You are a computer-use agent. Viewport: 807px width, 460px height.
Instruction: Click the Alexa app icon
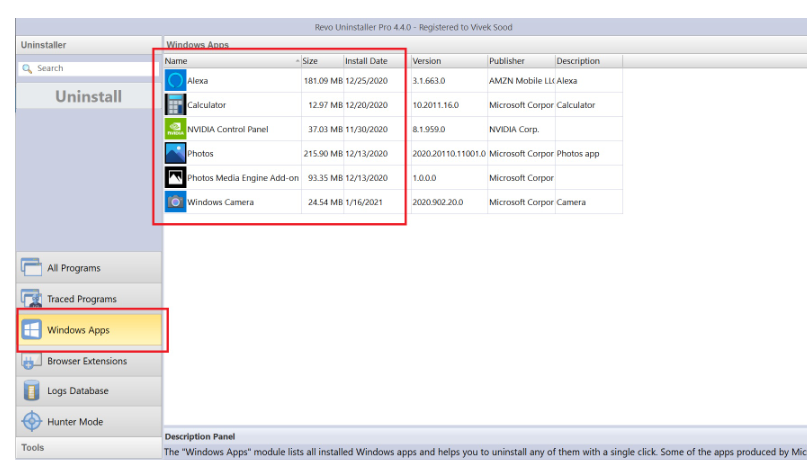175,81
